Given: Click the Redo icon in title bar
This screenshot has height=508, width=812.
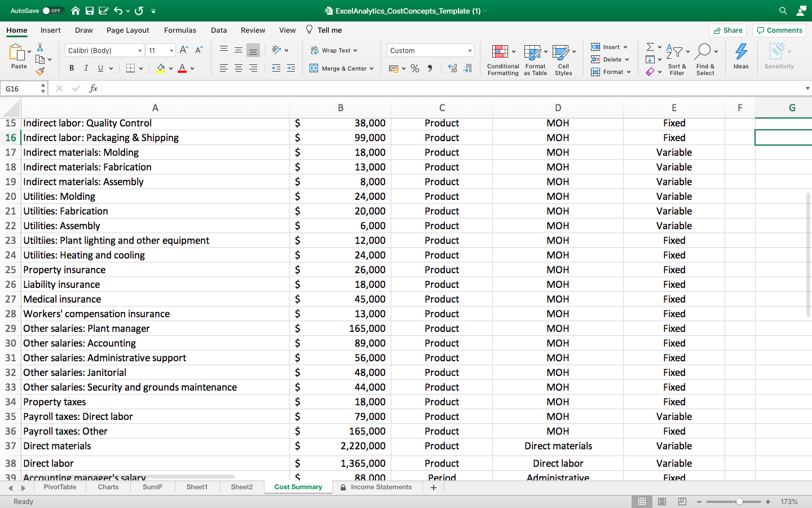Looking at the screenshot, I should pos(139,11).
